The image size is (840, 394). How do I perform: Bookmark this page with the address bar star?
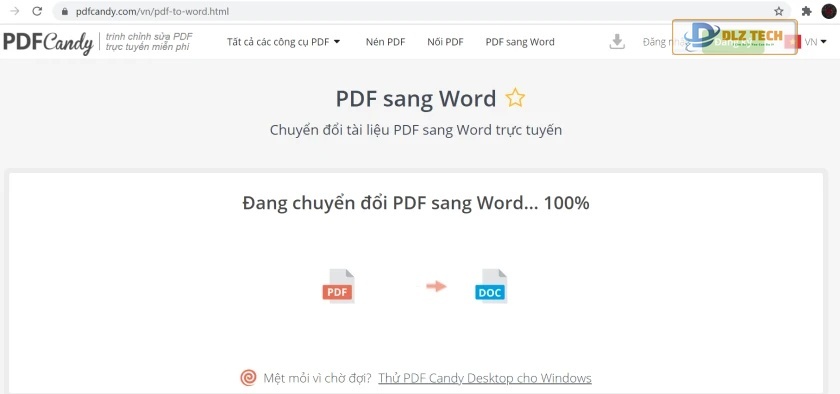pyautogui.click(x=778, y=11)
